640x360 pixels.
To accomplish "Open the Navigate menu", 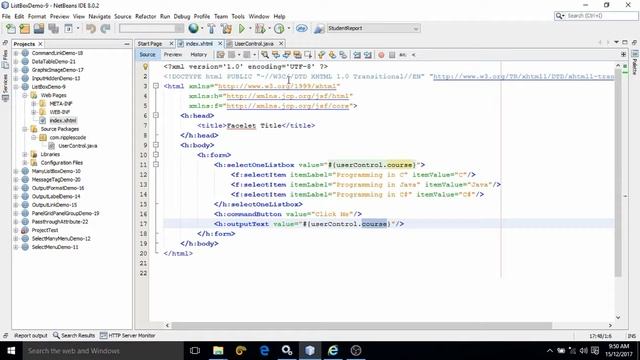I will (x=100, y=16).
